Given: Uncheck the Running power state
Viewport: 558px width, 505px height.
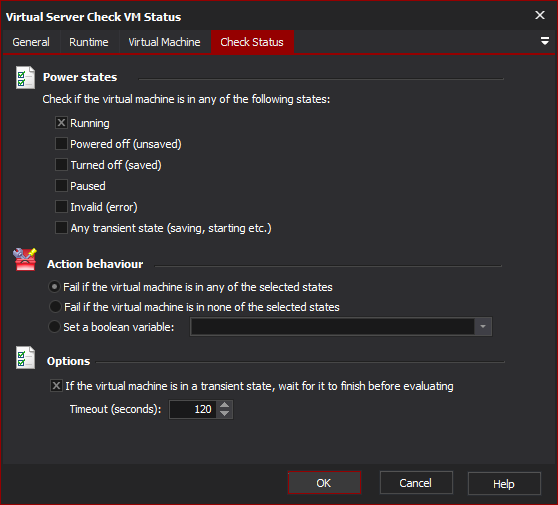Looking at the screenshot, I should pyautogui.click(x=61, y=123).
